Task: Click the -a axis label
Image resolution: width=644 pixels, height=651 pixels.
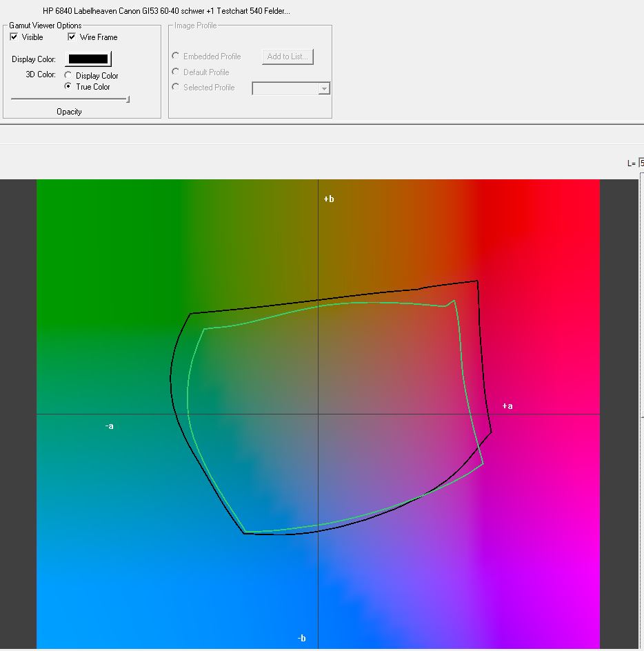Action: pyautogui.click(x=109, y=426)
